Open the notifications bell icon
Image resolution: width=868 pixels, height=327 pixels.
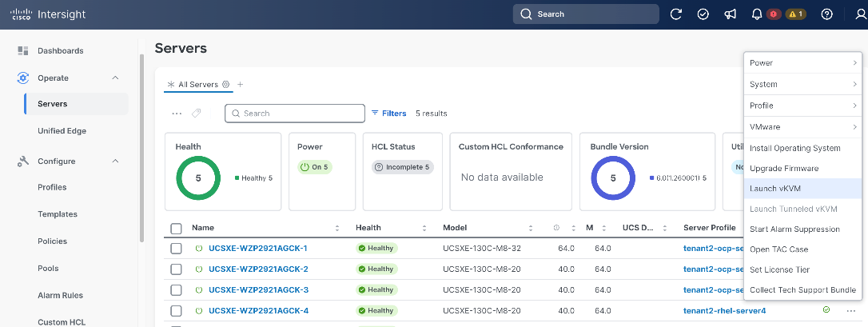tap(757, 14)
